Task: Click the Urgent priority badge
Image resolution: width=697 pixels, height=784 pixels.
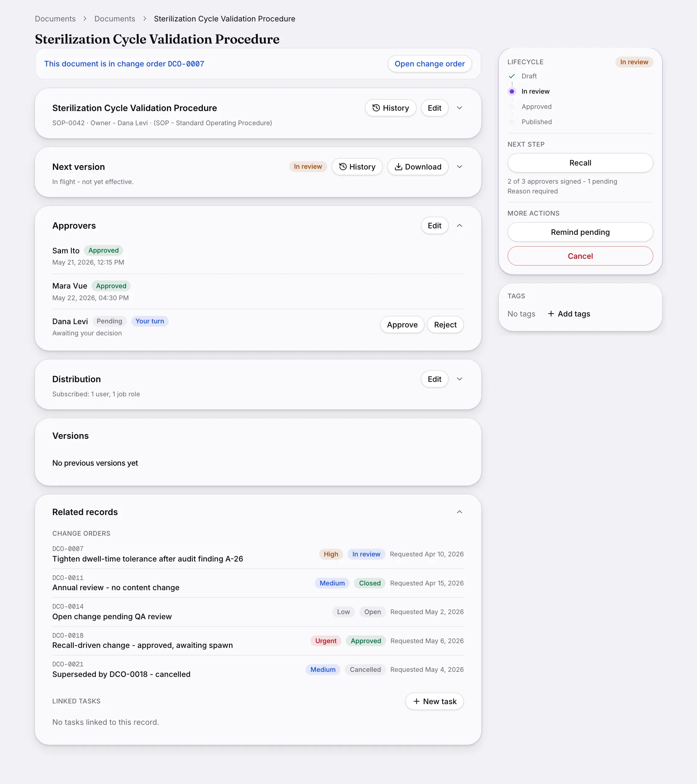Action: (325, 641)
